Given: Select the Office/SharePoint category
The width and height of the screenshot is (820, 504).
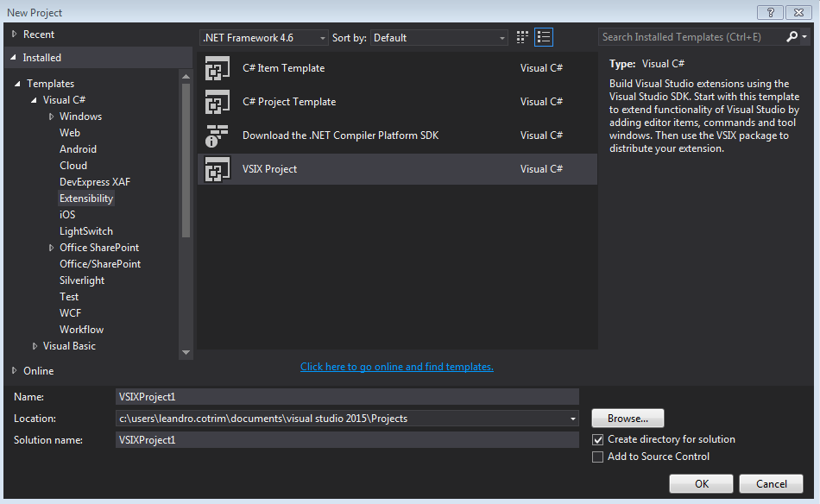Looking at the screenshot, I should [100, 264].
